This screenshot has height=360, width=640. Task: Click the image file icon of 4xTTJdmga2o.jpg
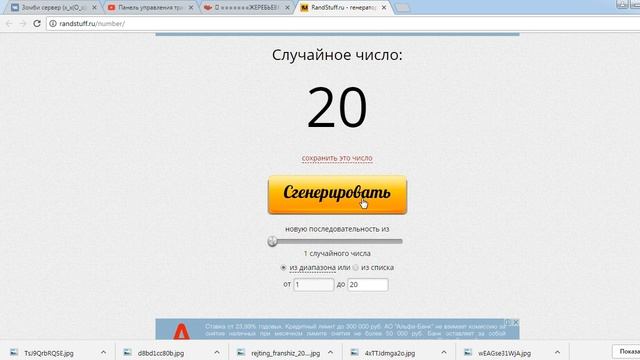point(354,352)
